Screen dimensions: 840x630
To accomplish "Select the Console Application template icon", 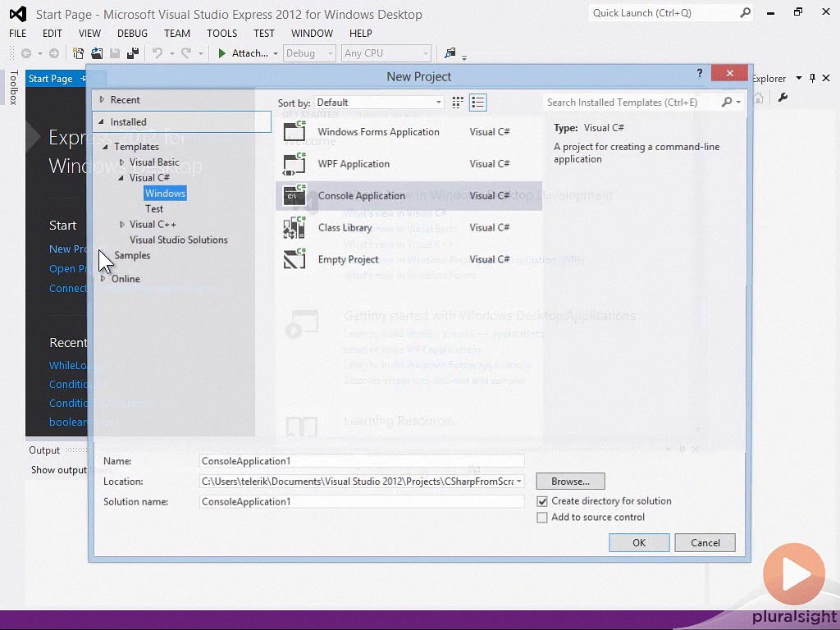I will (x=294, y=195).
